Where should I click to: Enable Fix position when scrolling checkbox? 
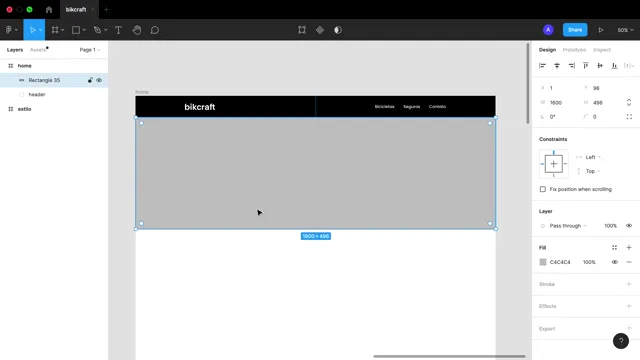pos(542,189)
